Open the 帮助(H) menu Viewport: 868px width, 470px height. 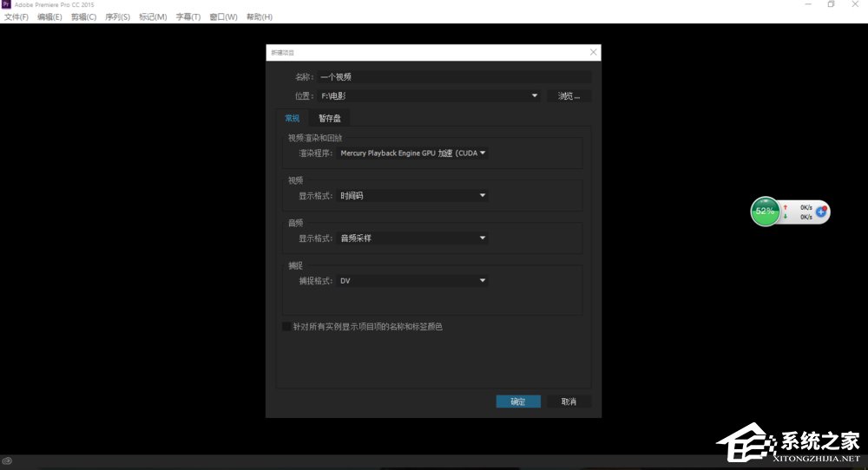pos(260,17)
